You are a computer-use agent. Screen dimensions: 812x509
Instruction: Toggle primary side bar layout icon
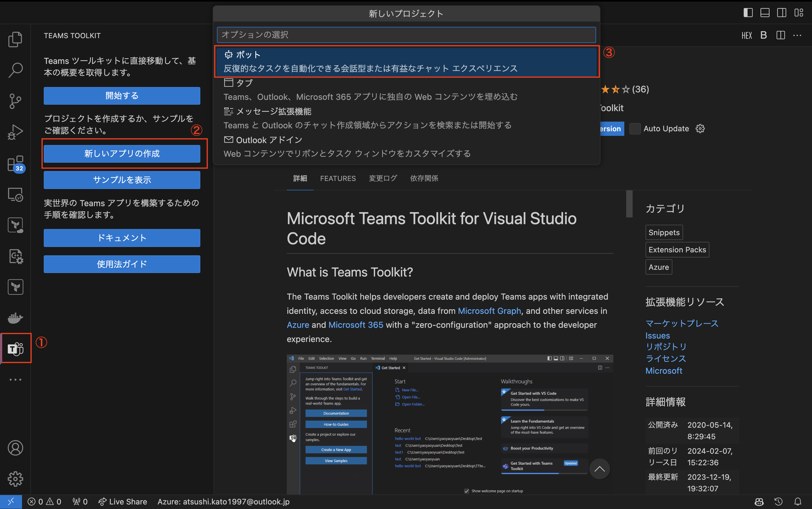pyautogui.click(x=748, y=13)
